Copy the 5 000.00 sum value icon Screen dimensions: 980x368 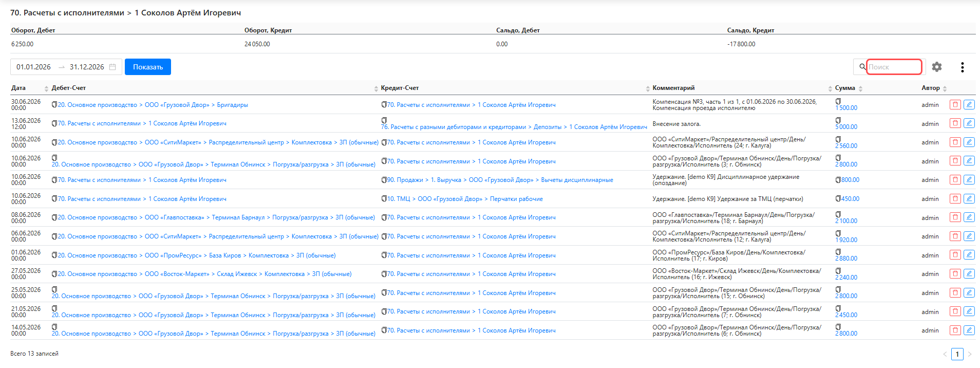tap(838, 120)
